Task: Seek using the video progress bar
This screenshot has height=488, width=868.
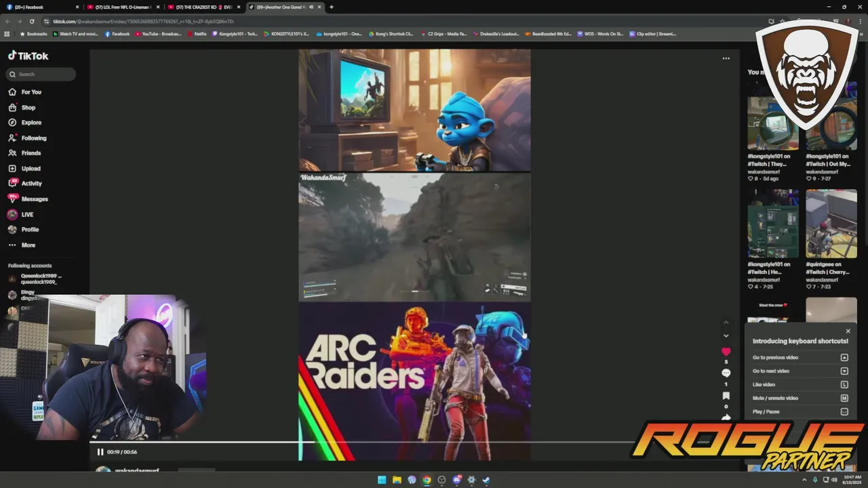Action: point(363,443)
